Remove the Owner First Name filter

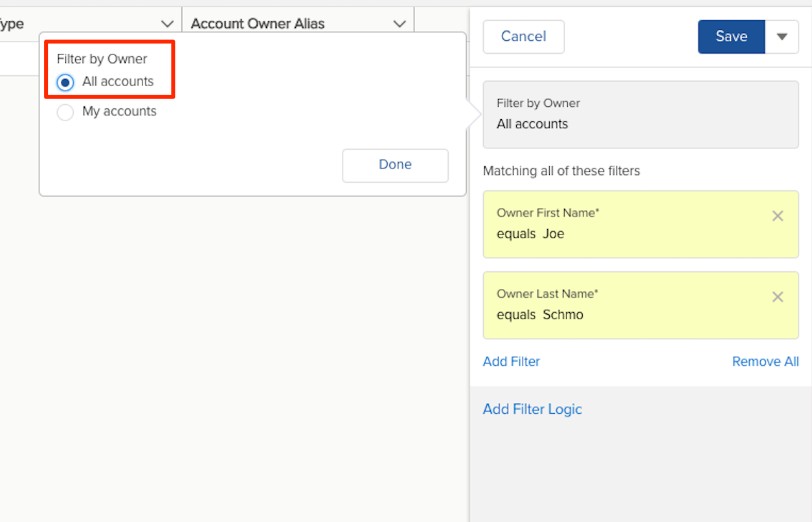pyautogui.click(x=778, y=216)
